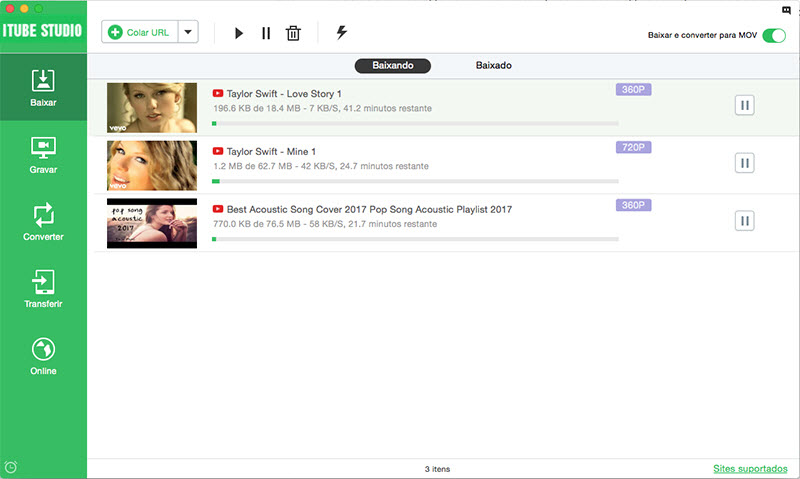Pause the Best Acoustic Song Cover download
Screen dimensions: 800x479
[744, 221]
